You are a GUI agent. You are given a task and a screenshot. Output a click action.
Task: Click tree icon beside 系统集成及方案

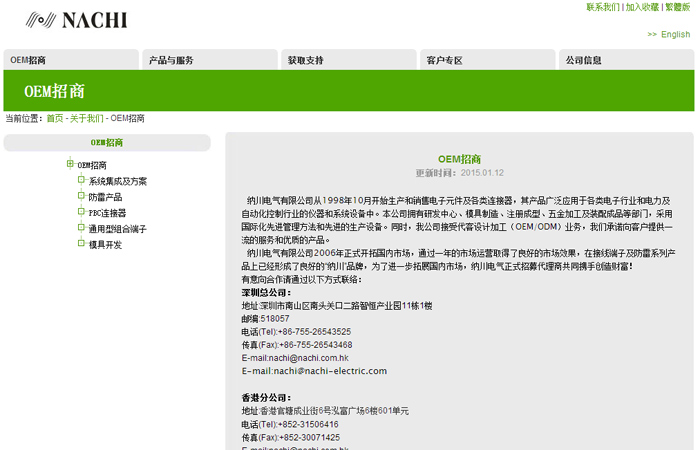click(x=81, y=179)
